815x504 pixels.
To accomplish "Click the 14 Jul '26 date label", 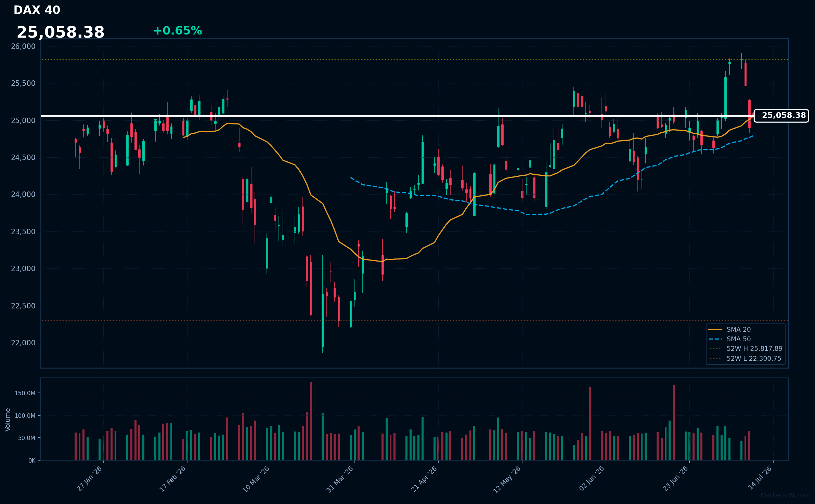I will tap(760, 478).
